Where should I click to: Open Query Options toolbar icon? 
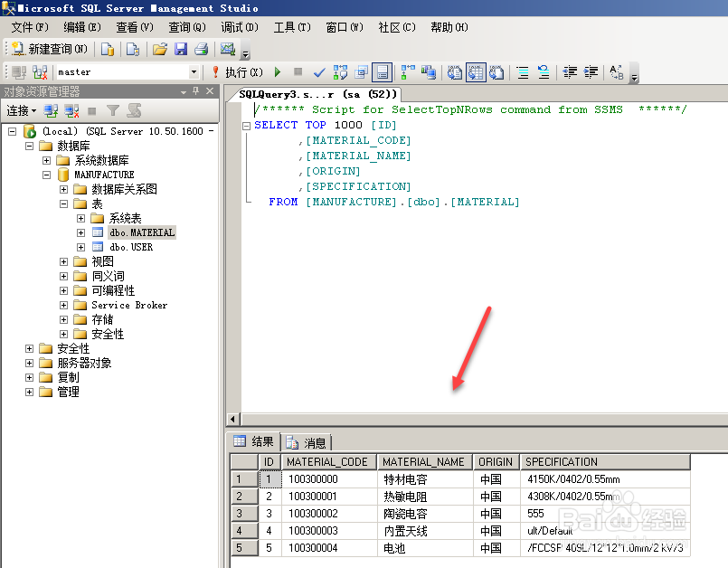coord(361,72)
